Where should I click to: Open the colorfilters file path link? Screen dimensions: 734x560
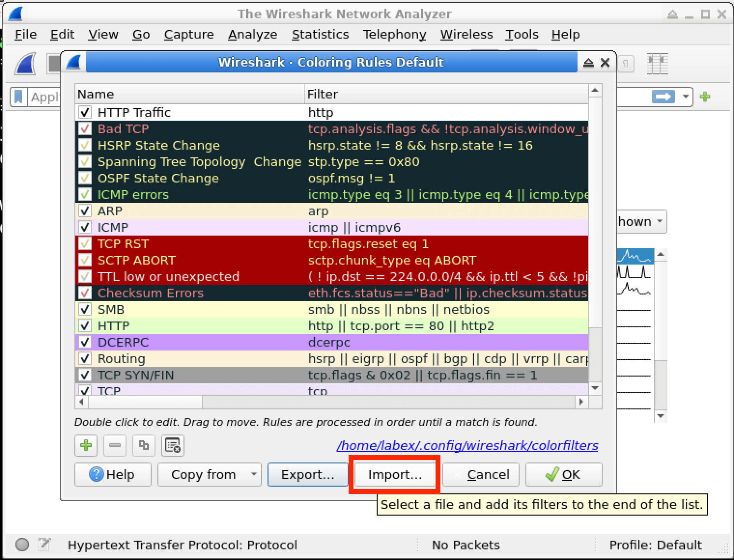click(467, 446)
